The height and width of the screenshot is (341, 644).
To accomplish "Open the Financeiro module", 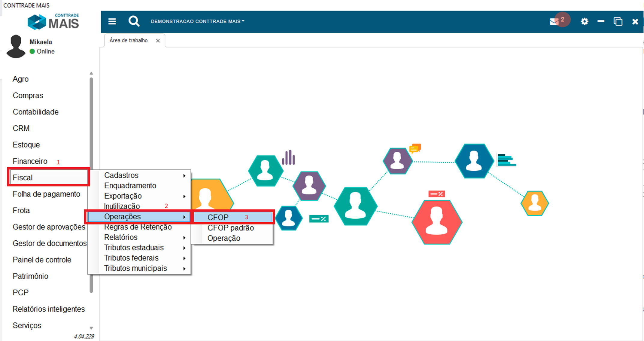I will click(30, 161).
